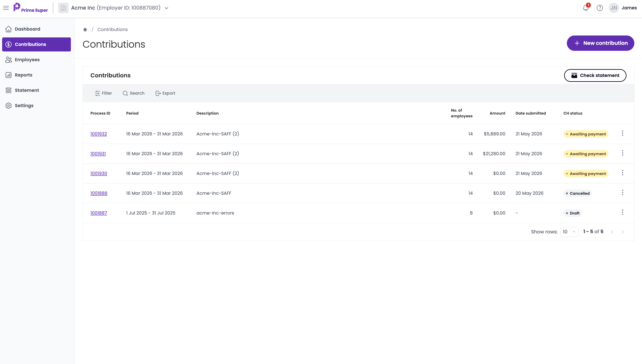Go to Dashboard in sidebar
The image size is (642, 364).
(x=37, y=29)
